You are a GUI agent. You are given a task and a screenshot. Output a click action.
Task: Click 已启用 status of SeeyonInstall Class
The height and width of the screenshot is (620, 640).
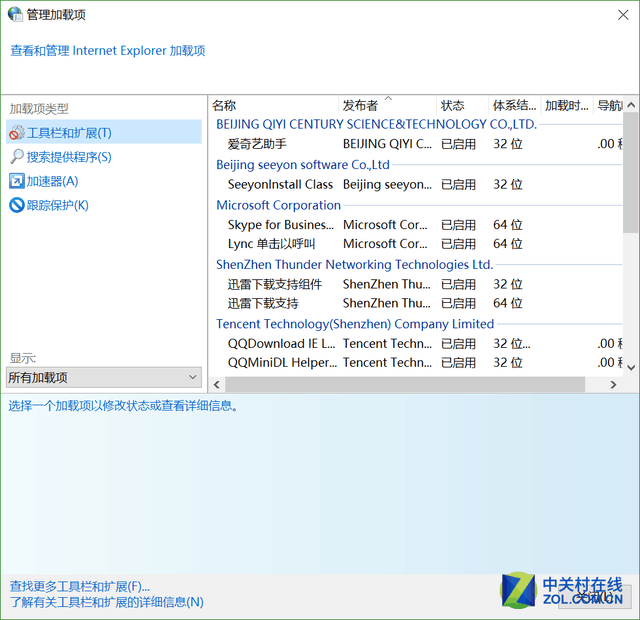(x=458, y=184)
